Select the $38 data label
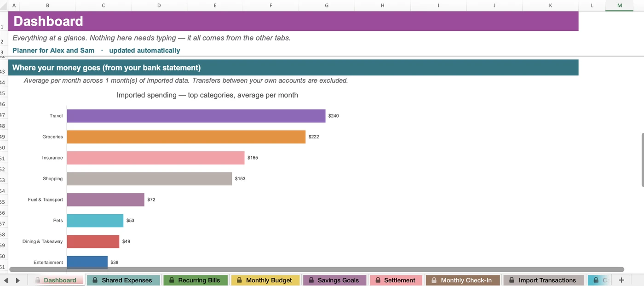The height and width of the screenshot is (286, 644). (x=115, y=263)
